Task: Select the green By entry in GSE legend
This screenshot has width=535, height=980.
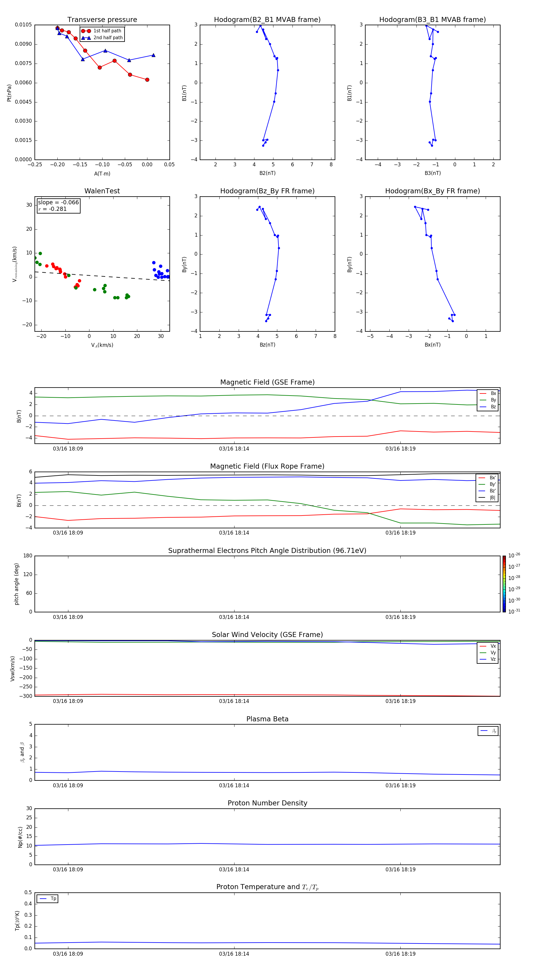Action: pos(488,400)
